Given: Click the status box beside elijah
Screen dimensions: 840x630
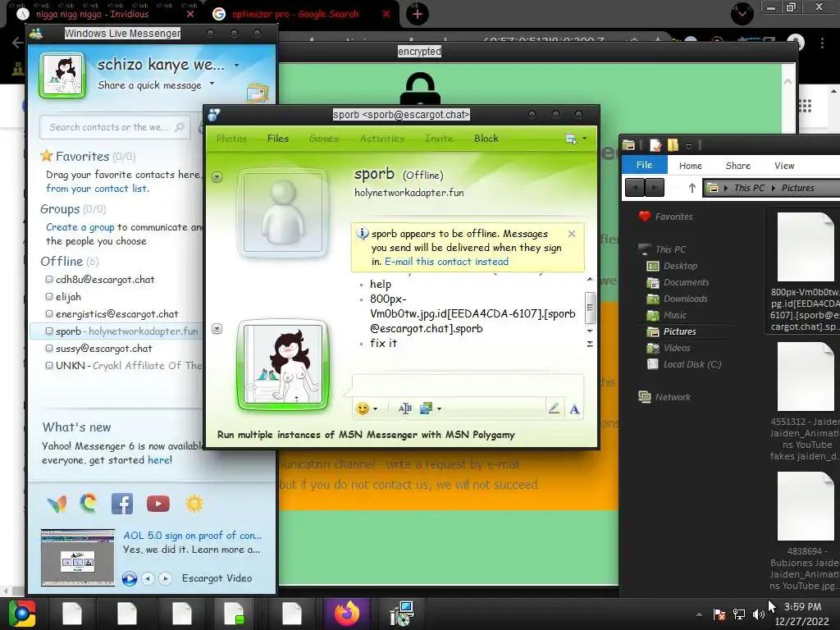Looking at the screenshot, I should tap(49, 296).
